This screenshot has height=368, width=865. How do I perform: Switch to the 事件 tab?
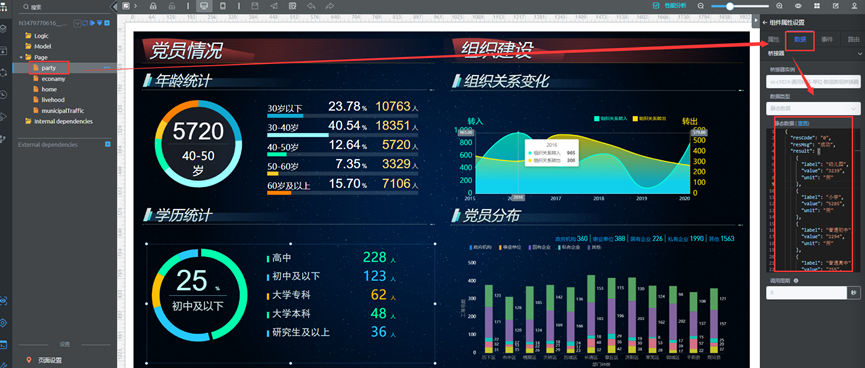pos(826,40)
